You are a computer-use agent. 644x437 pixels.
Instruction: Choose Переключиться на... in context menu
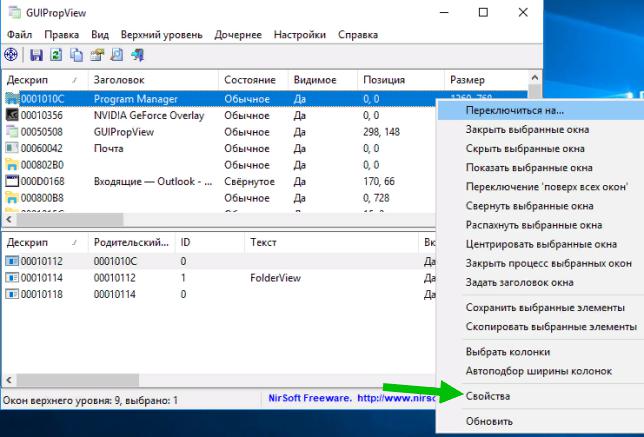coord(540,110)
